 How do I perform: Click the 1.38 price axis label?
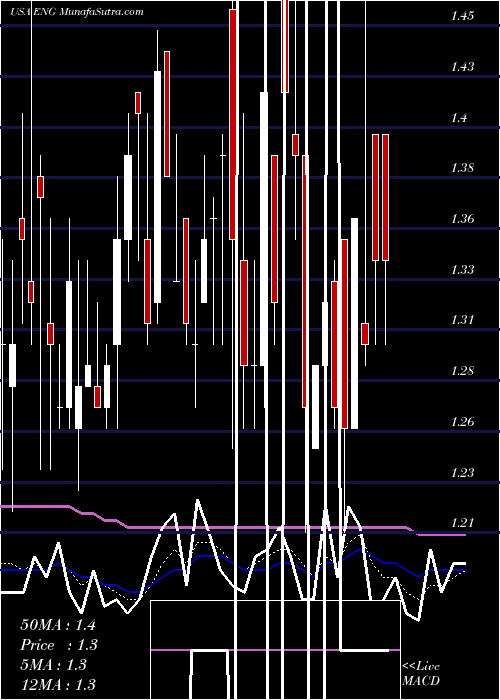coord(462,168)
